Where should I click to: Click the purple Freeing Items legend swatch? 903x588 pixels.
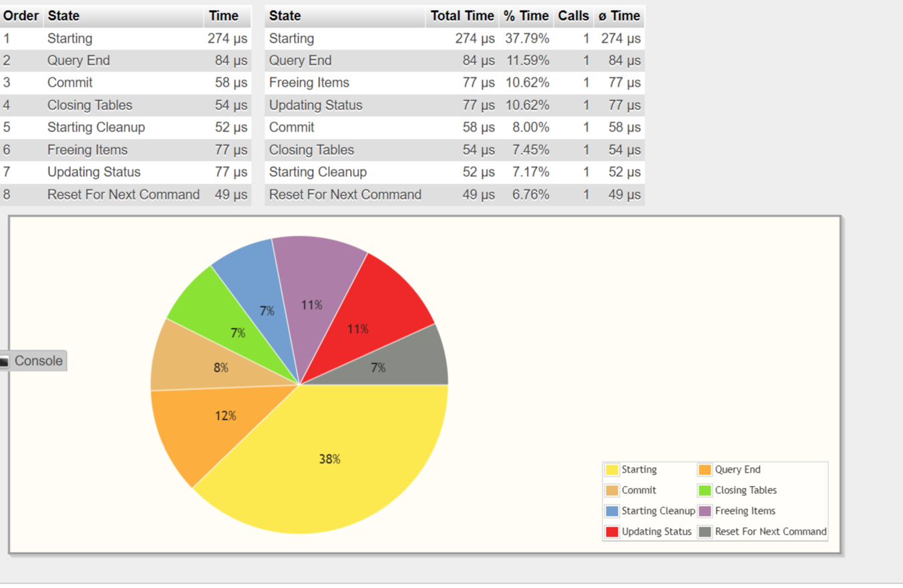tap(705, 511)
